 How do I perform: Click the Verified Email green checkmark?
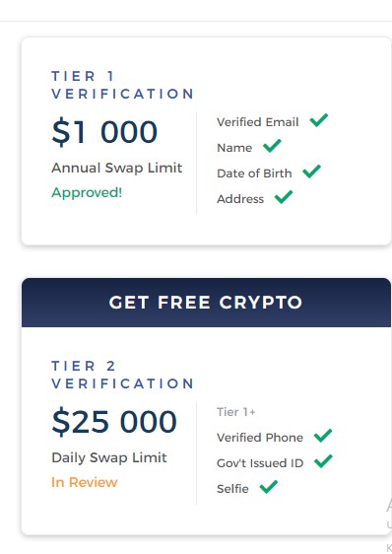[319, 120]
